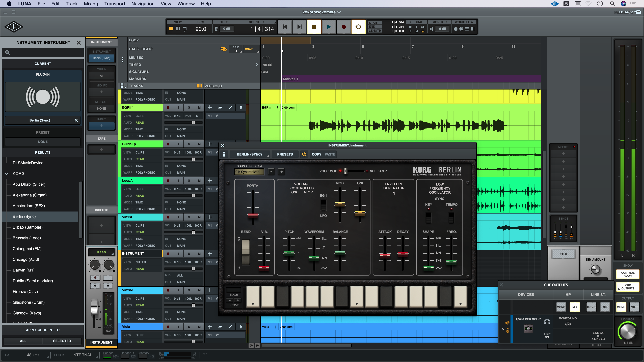This screenshot has height=362, width=644.
Task: Click the metronome click icon
Action: [x=216, y=29]
